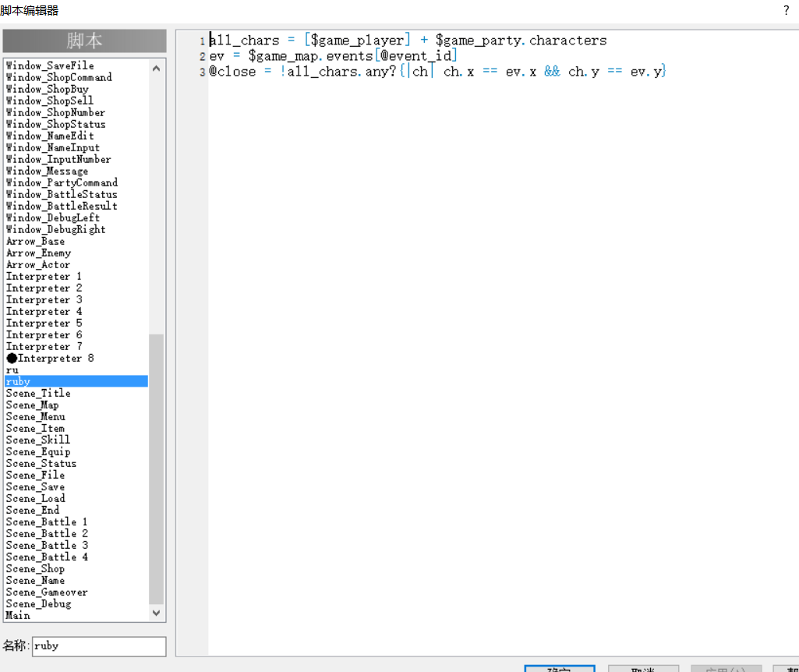Click the script name input field
Viewport: 799px width, 672px height.
pyautogui.click(x=99, y=646)
